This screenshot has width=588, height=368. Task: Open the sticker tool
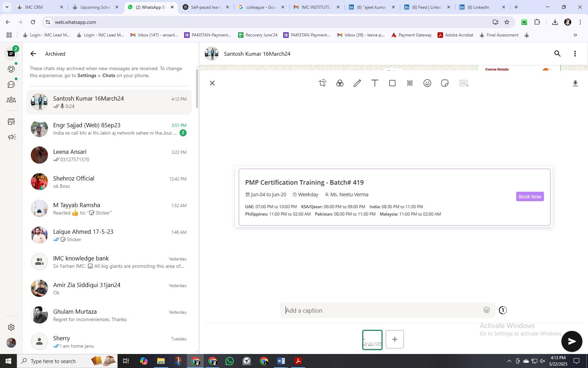click(445, 83)
